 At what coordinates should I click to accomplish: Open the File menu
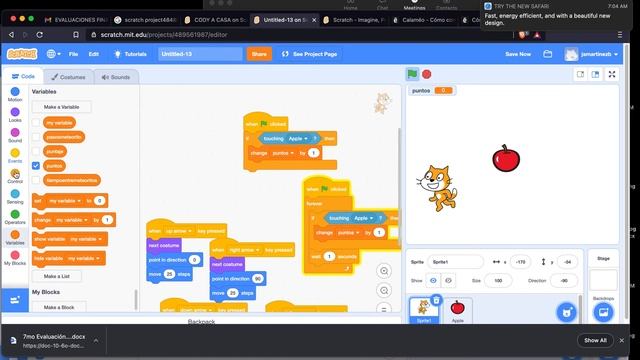tap(73, 54)
